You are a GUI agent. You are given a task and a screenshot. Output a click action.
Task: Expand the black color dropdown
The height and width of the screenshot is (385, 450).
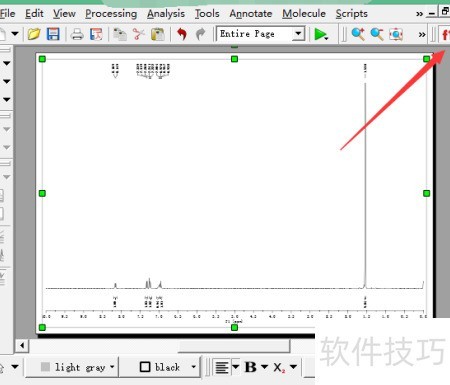point(194,367)
